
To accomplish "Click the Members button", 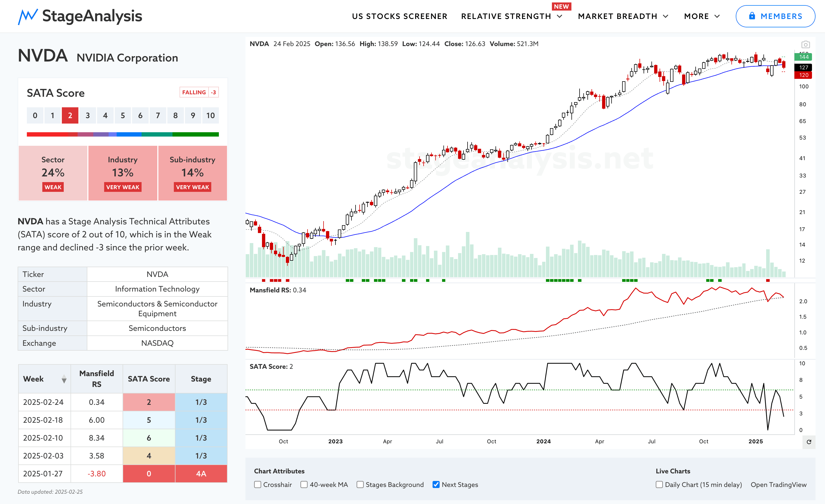I will [775, 16].
